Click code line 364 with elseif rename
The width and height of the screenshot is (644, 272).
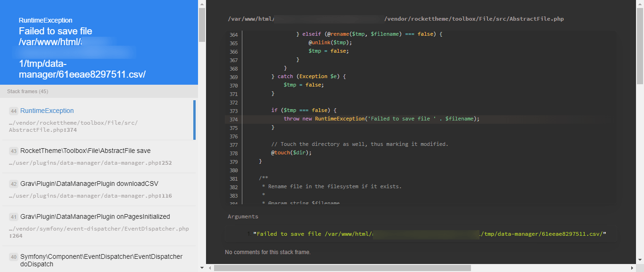tap(369, 34)
